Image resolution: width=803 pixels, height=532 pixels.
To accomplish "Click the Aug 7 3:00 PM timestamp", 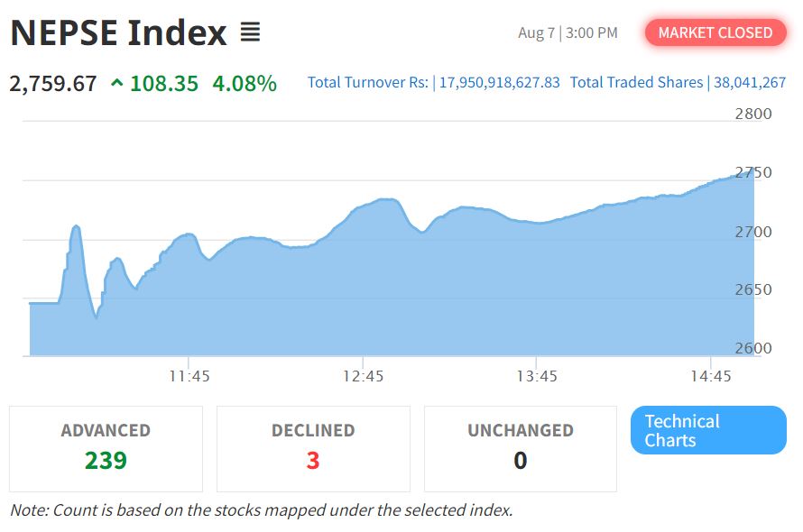I will (568, 32).
